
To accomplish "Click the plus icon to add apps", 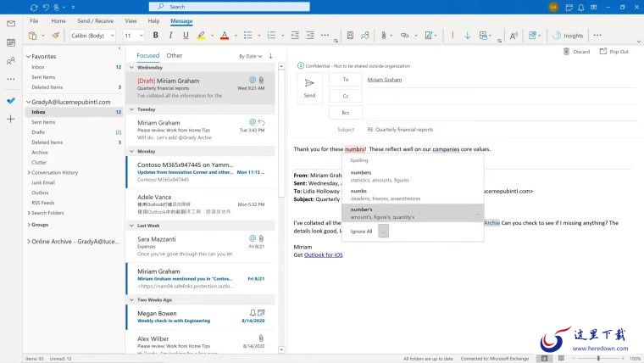I will tap(11, 120).
